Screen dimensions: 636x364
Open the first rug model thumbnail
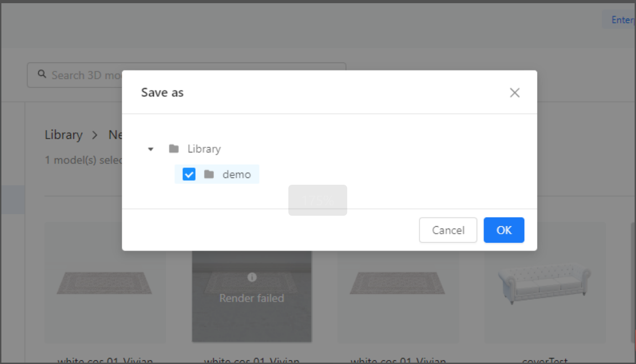pos(105,283)
